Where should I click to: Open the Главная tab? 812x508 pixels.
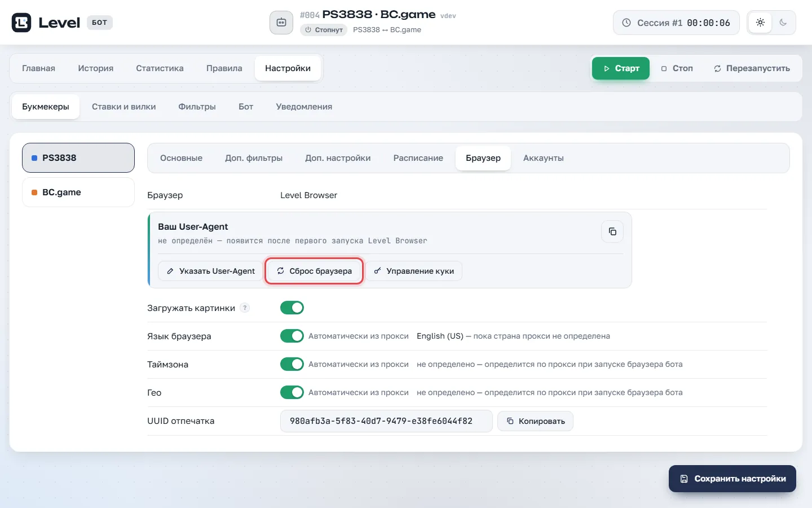pyautogui.click(x=39, y=68)
